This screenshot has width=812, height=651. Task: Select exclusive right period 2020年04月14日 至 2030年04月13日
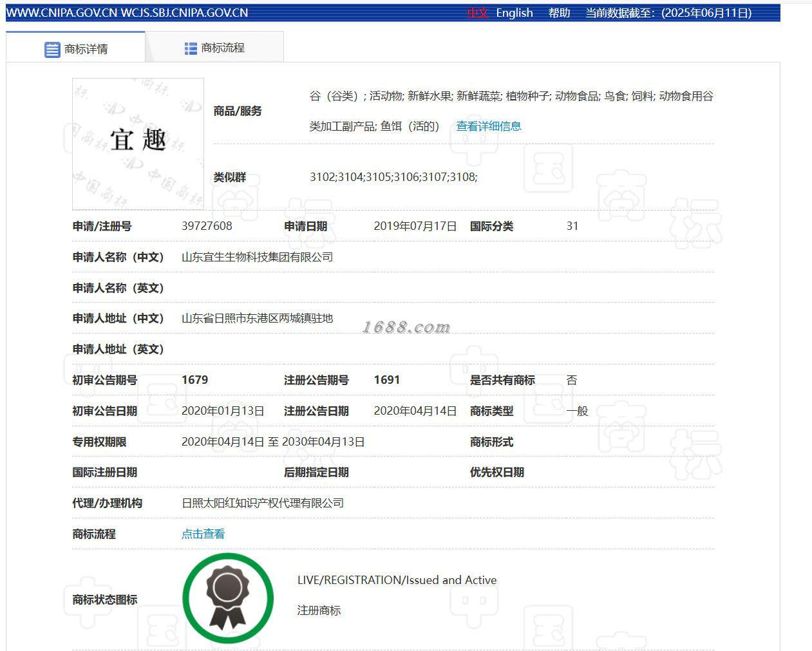coord(273,442)
